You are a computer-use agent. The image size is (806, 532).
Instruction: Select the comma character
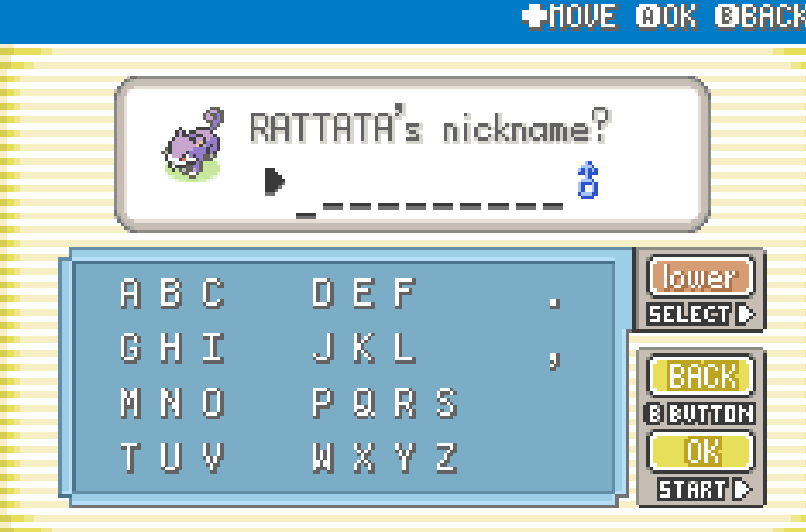click(x=554, y=361)
